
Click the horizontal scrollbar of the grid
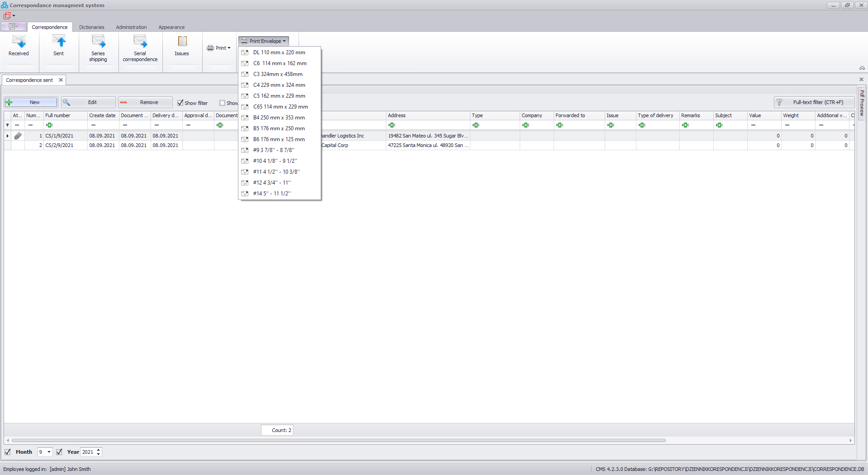point(338,440)
